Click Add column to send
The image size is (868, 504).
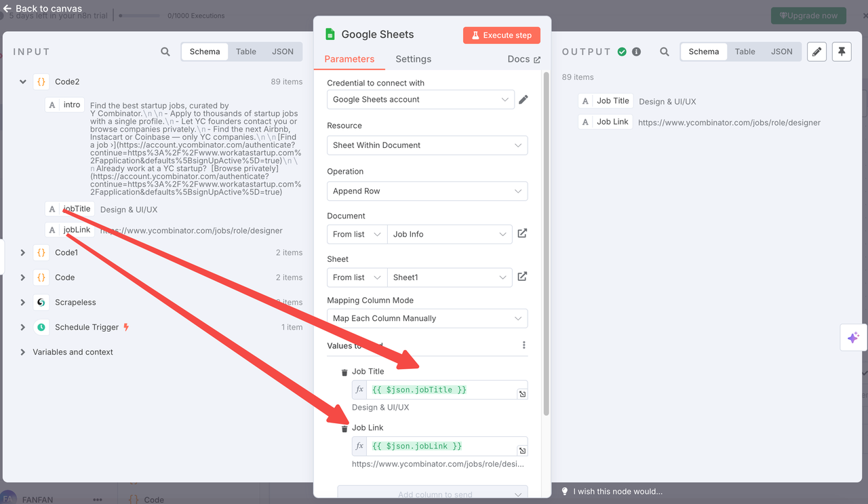pyautogui.click(x=433, y=495)
